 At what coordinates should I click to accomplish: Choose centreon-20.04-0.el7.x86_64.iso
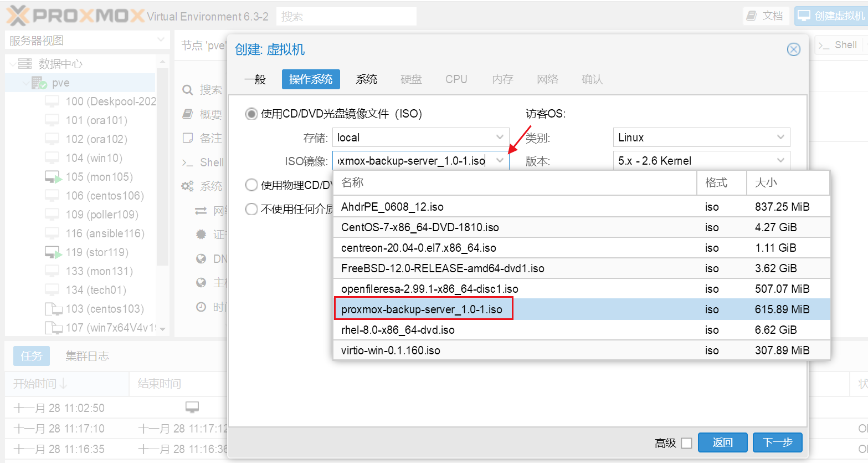point(582,248)
